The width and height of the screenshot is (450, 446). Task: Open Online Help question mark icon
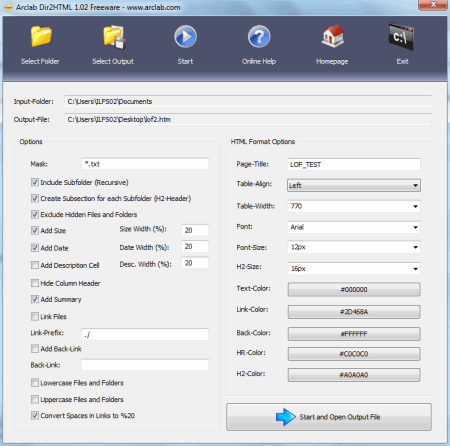click(259, 36)
